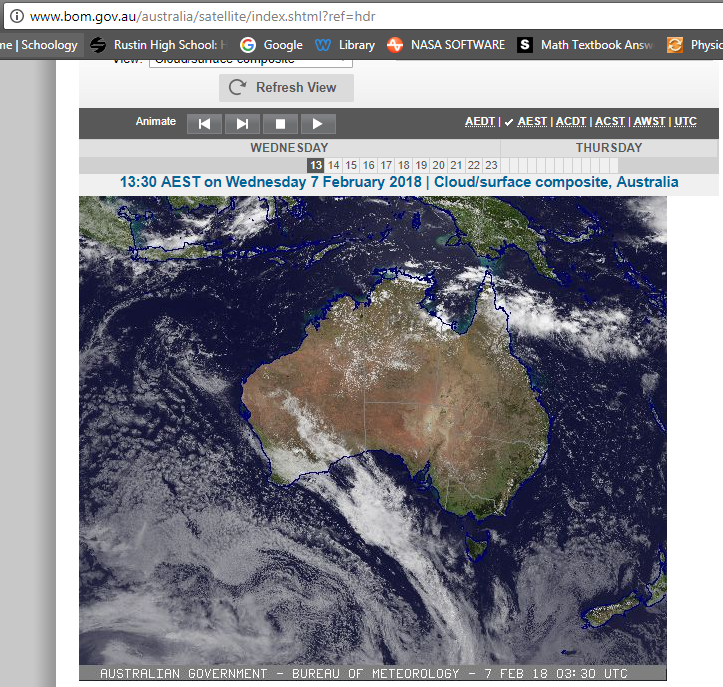Open the Library bookmark
This screenshot has width=723, height=687.
click(345, 45)
